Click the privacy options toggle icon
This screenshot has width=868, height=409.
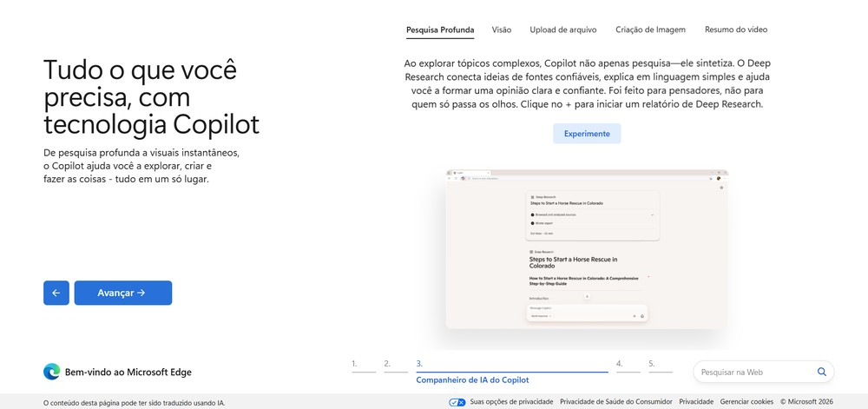tap(457, 402)
